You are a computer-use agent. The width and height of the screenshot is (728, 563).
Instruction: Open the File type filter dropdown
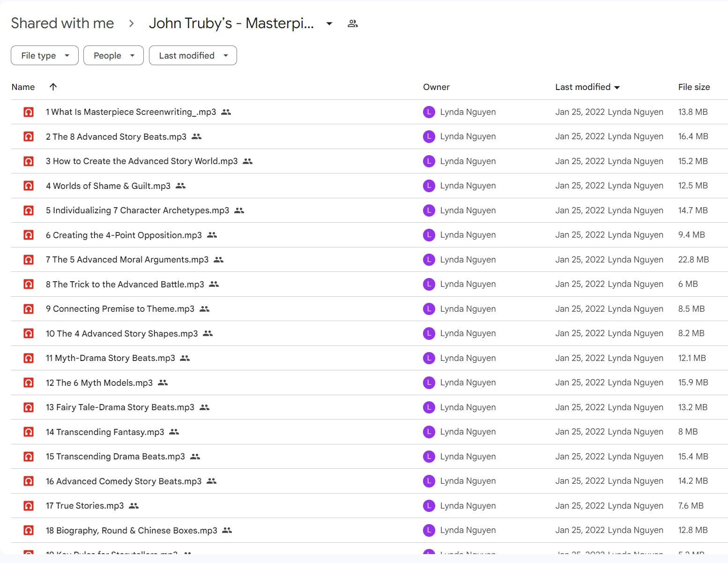click(45, 55)
